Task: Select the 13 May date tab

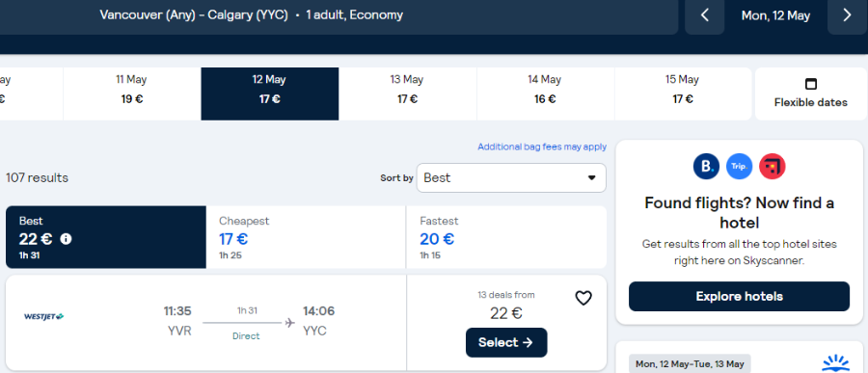Action: pyautogui.click(x=407, y=93)
